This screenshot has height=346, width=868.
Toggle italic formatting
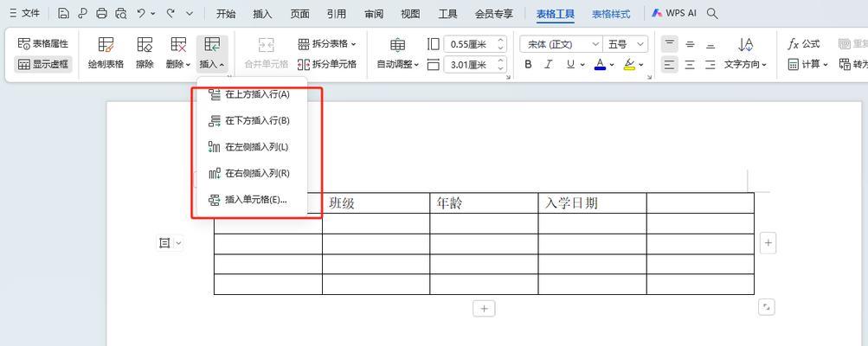coord(549,65)
